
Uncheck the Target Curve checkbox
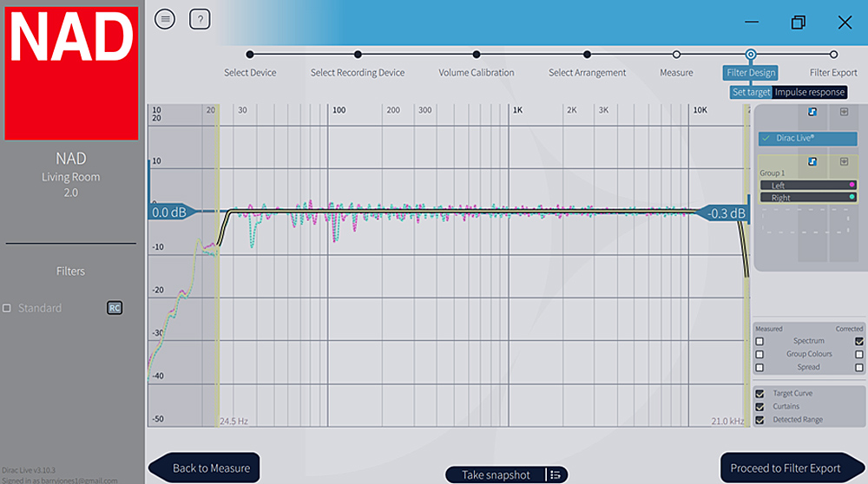pyautogui.click(x=759, y=394)
